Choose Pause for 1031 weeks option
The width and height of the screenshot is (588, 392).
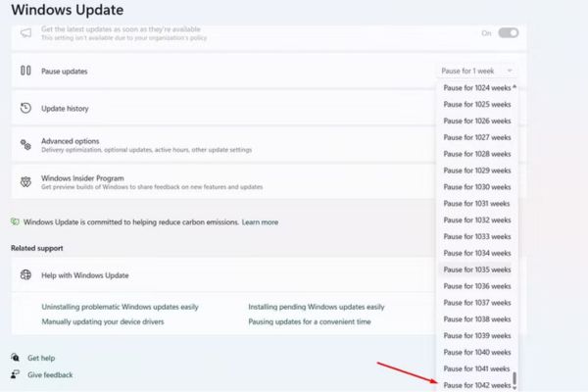[477, 203]
